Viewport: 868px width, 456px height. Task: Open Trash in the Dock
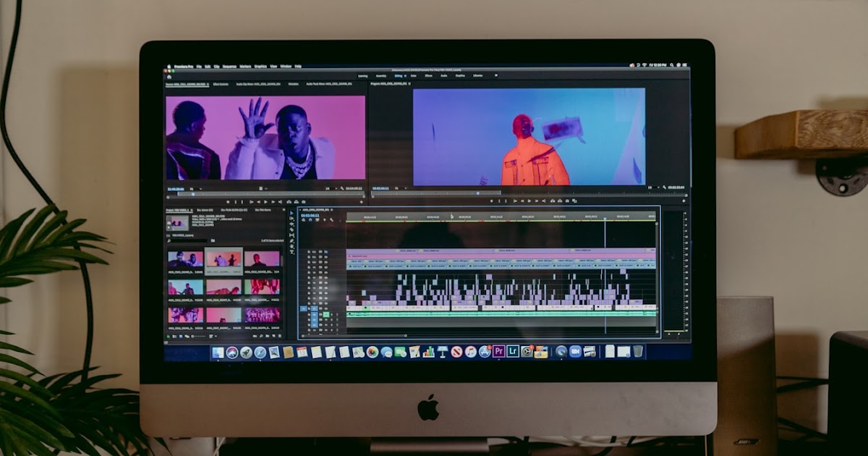(x=637, y=352)
